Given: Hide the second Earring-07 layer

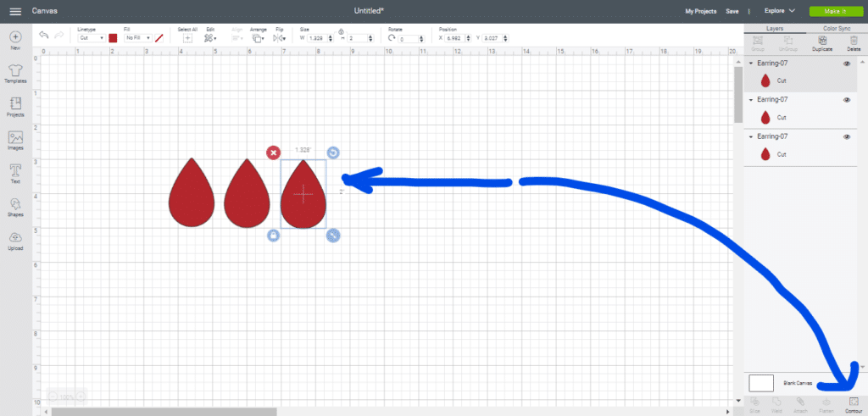Looking at the screenshot, I should point(846,100).
